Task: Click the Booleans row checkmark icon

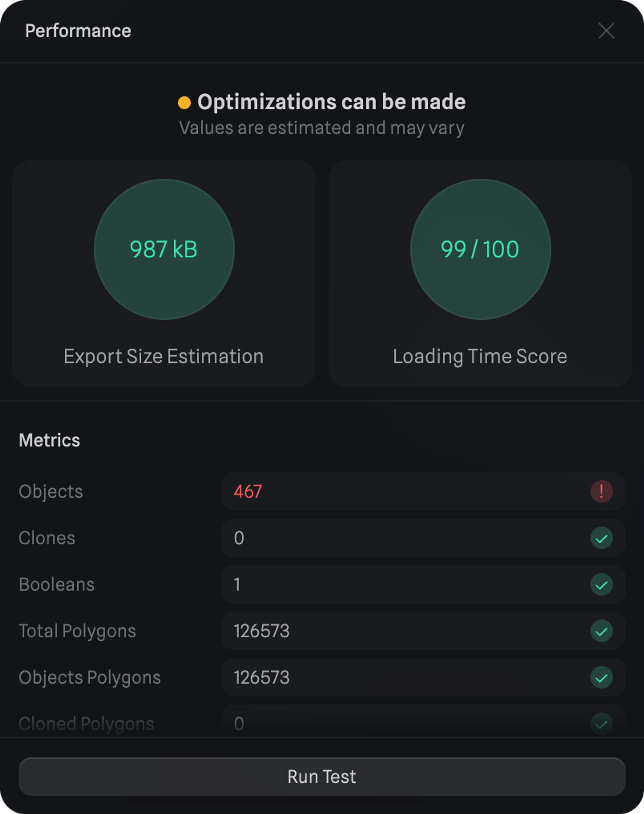Action: 601,584
